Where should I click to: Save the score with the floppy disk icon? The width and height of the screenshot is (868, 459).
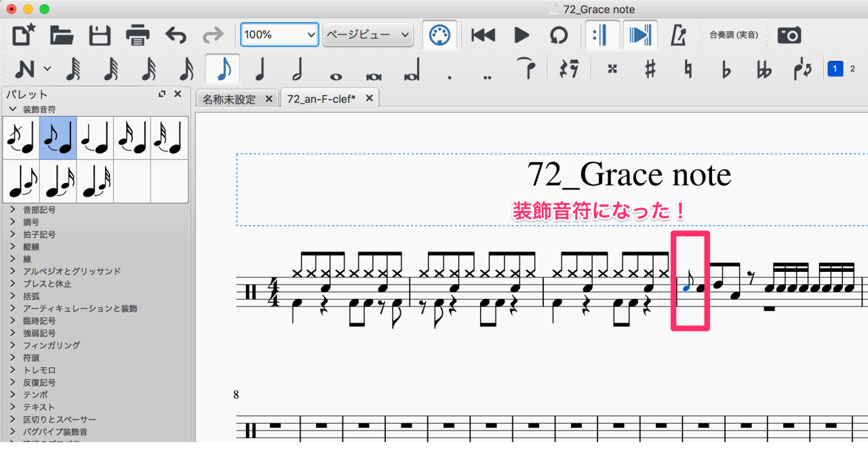coord(100,35)
